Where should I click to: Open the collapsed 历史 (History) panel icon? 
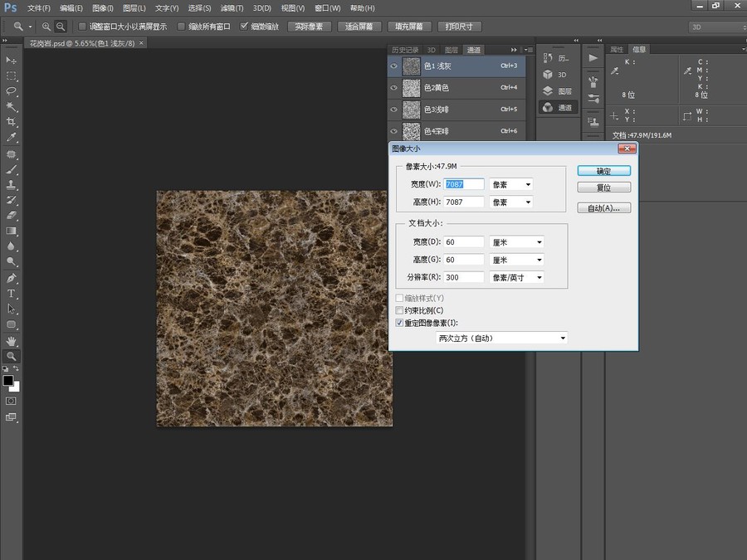coord(558,58)
